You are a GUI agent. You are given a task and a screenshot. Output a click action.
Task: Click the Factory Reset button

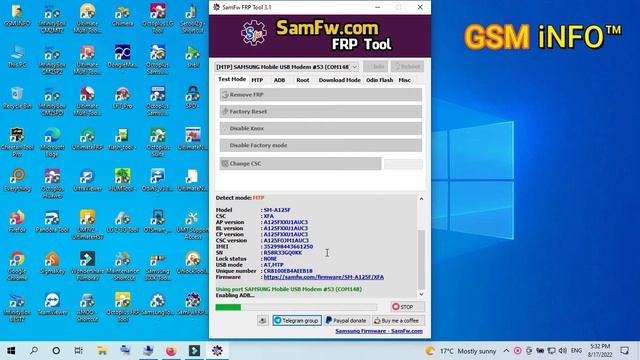click(321, 111)
